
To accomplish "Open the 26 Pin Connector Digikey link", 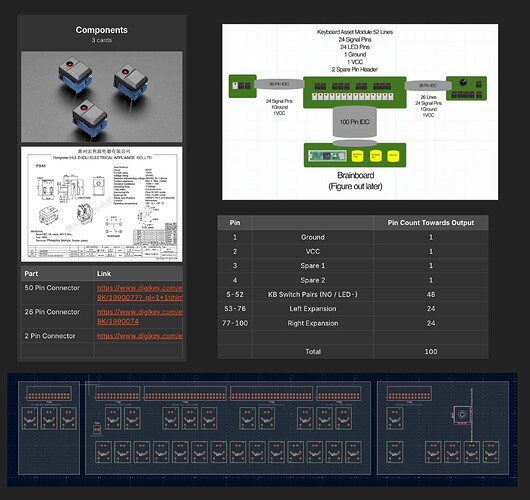I will click(140, 316).
